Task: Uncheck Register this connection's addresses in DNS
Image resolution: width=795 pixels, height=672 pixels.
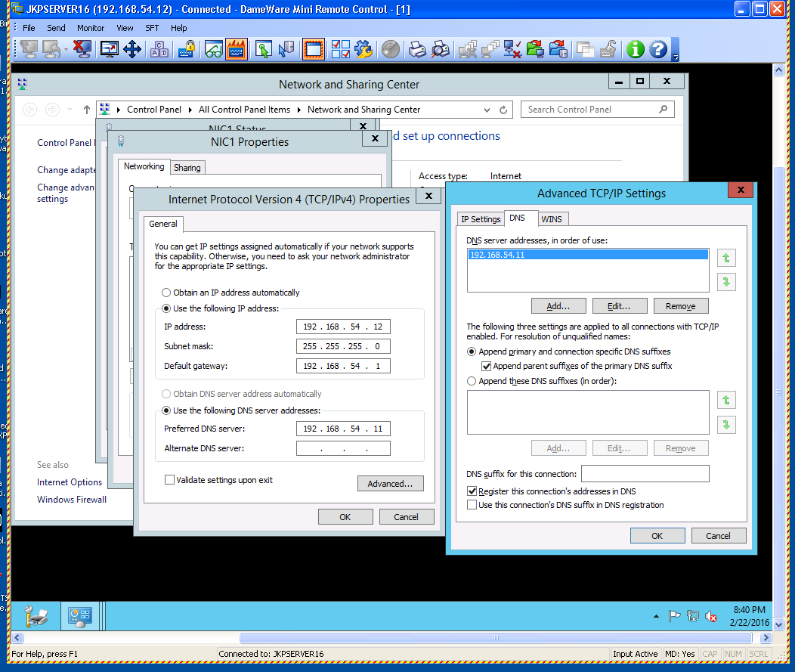Action: pos(472,491)
